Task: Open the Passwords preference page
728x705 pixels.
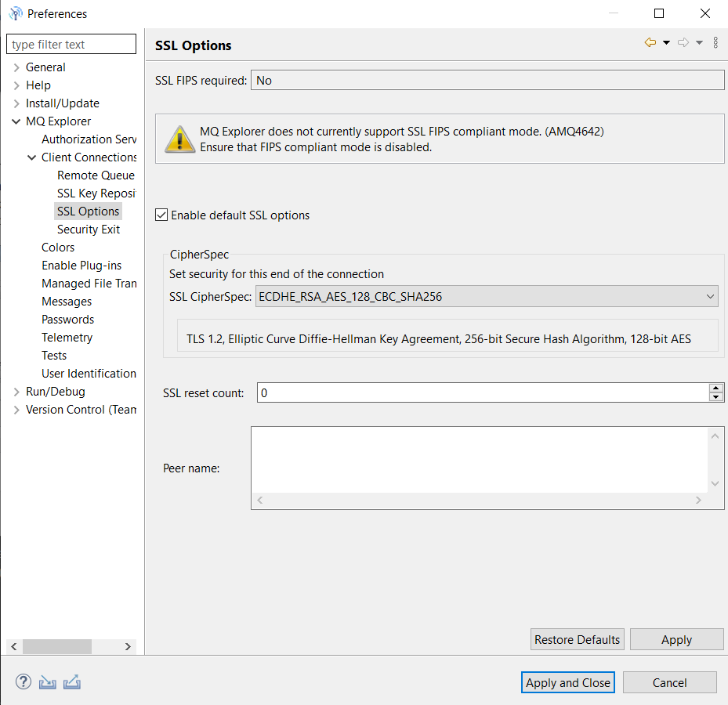Action: coord(68,320)
